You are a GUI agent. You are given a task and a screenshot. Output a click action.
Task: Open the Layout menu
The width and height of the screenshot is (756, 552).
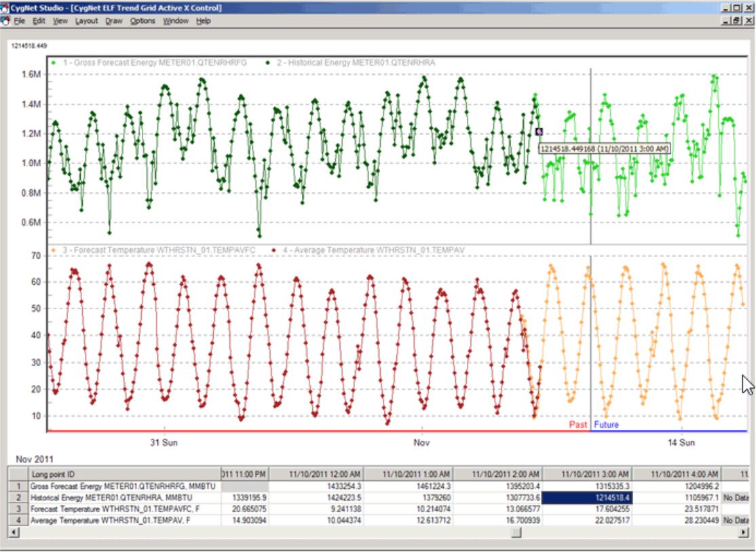pyautogui.click(x=86, y=21)
